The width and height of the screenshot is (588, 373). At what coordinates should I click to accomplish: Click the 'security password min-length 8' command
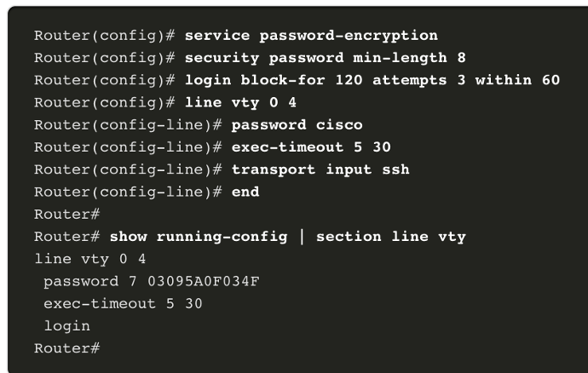click(326, 58)
